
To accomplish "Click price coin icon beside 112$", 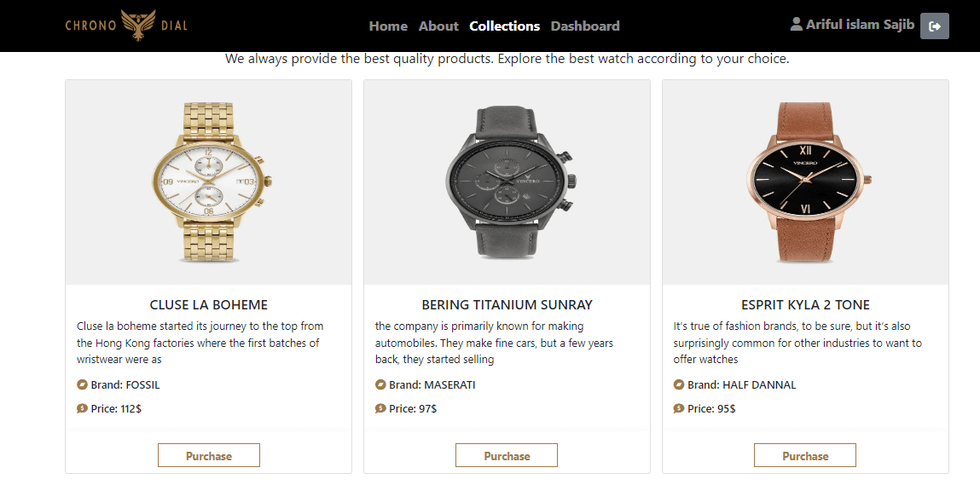I will pyautogui.click(x=82, y=409).
